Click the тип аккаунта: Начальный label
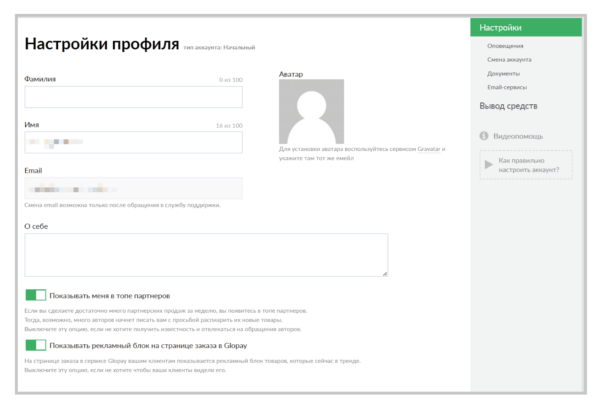Image resolution: width=600 pixels, height=409 pixels. [219, 47]
